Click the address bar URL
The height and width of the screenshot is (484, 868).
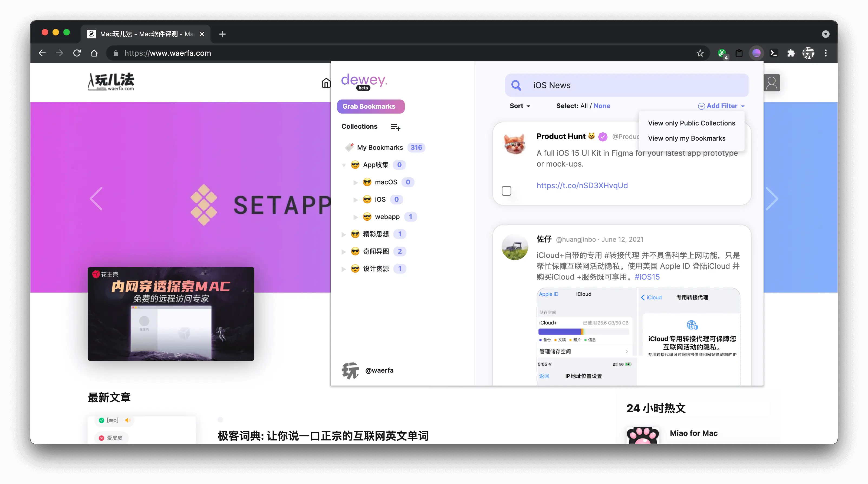[167, 53]
